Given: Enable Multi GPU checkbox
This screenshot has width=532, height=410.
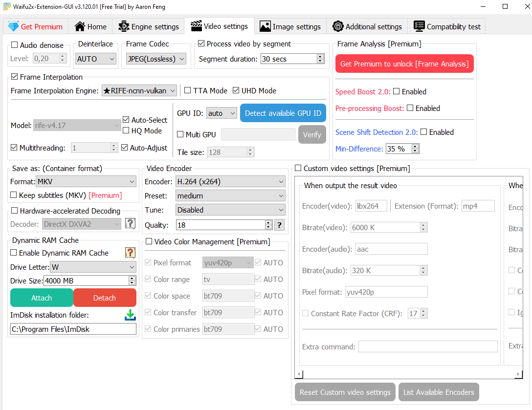Looking at the screenshot, I should pos(180,134).
